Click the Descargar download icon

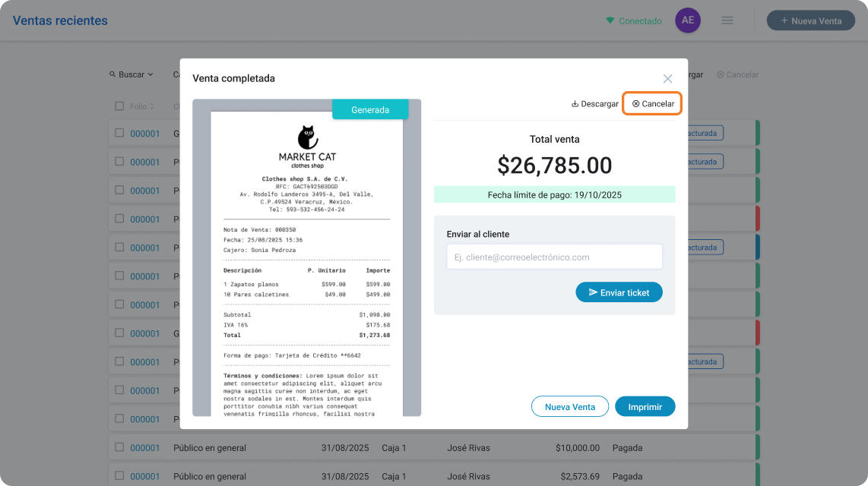(x=575, y=104)
